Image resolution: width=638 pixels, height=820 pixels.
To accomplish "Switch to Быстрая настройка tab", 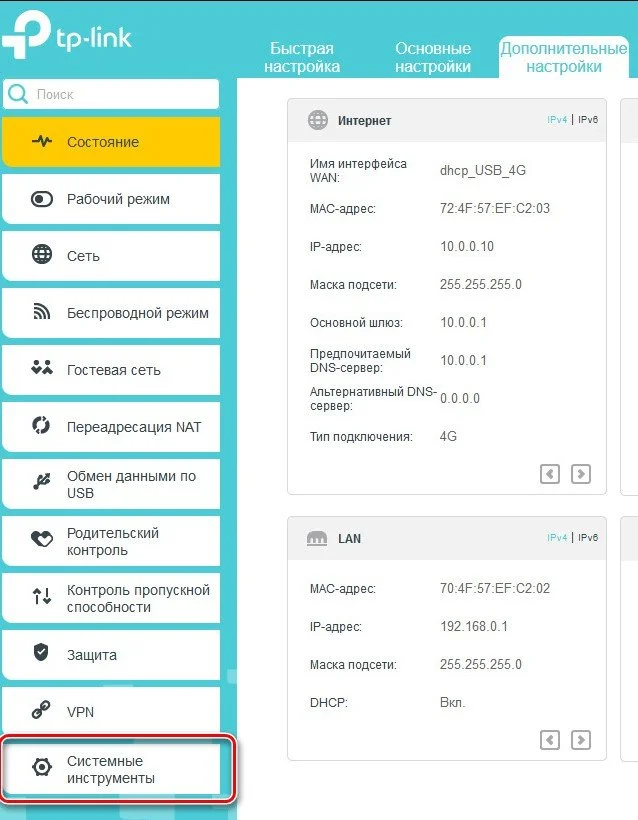I will point(302,58).
